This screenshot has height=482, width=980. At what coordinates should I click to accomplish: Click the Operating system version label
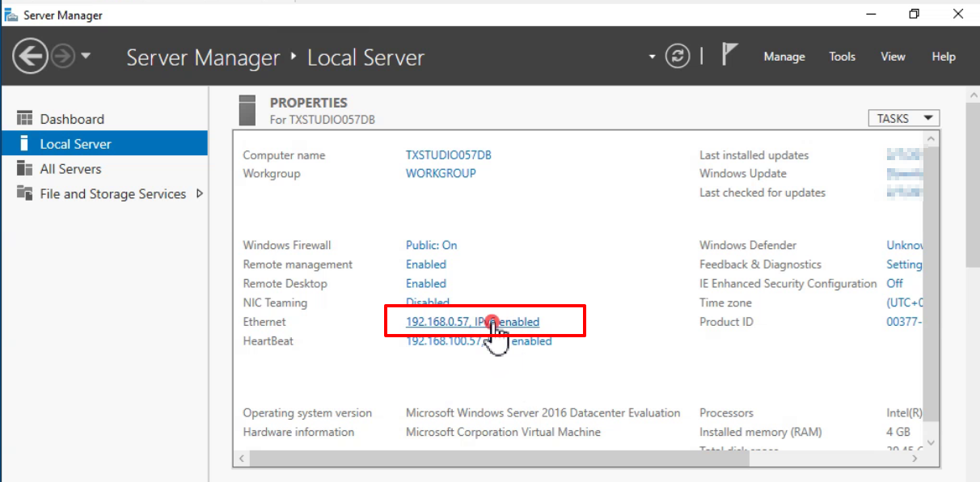tap(307, 412)
